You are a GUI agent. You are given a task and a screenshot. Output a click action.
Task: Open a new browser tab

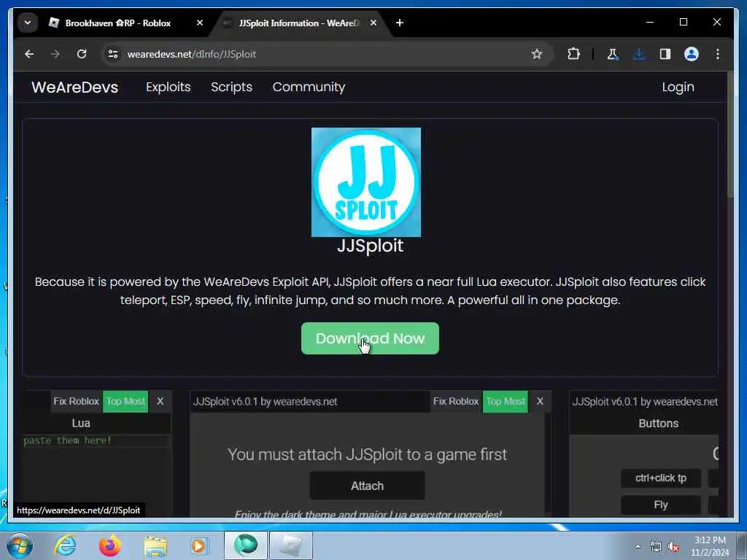400,23
